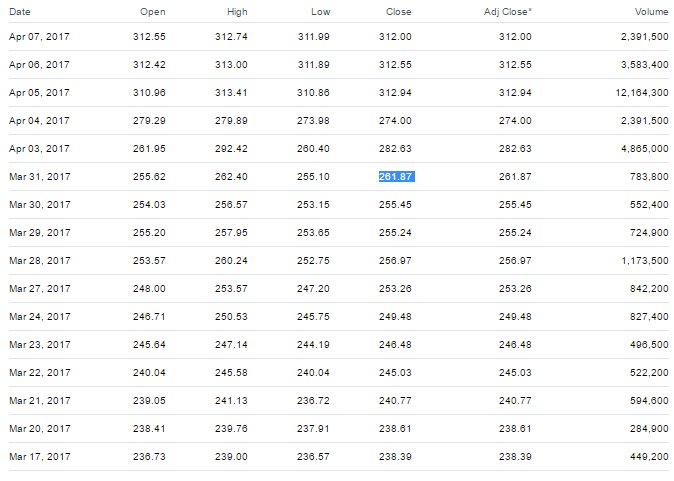Click the 292.42 high value
This screenshot has height=481, width=674.
click(x=231, y=149)
